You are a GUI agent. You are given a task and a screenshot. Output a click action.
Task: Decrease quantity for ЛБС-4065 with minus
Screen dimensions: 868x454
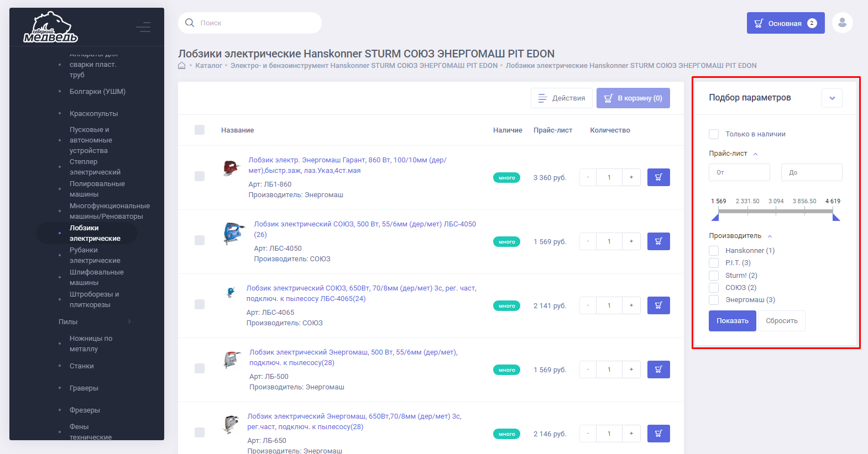coord(588,305)
